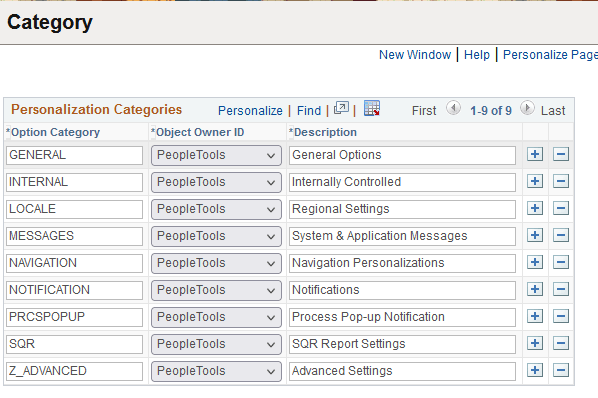Focus the NAVIGATION option category field
The height and width of the screenshot is (398, 598).
pyautogui.click(x=74, y=263)
